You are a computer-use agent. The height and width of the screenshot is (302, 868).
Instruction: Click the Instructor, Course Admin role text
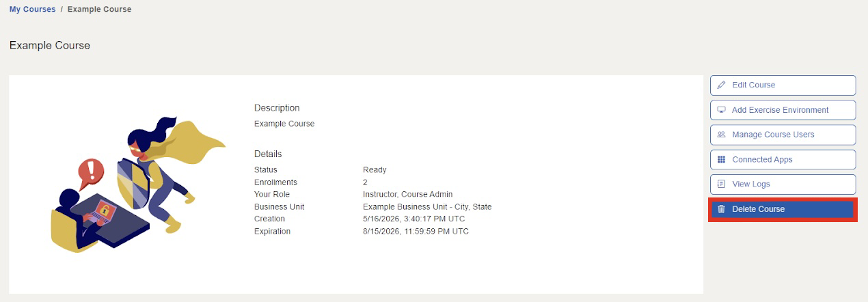tap(407, 195)
